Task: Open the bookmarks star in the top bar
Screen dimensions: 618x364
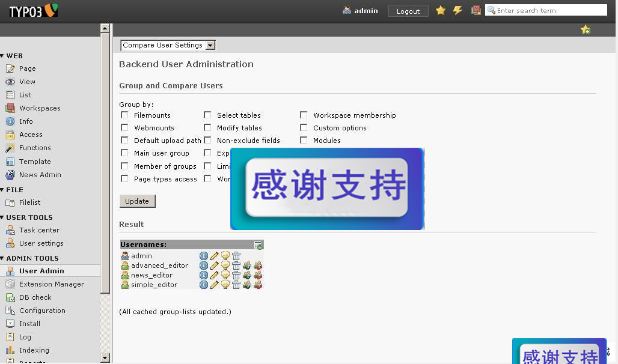Action: click(441, 10)
